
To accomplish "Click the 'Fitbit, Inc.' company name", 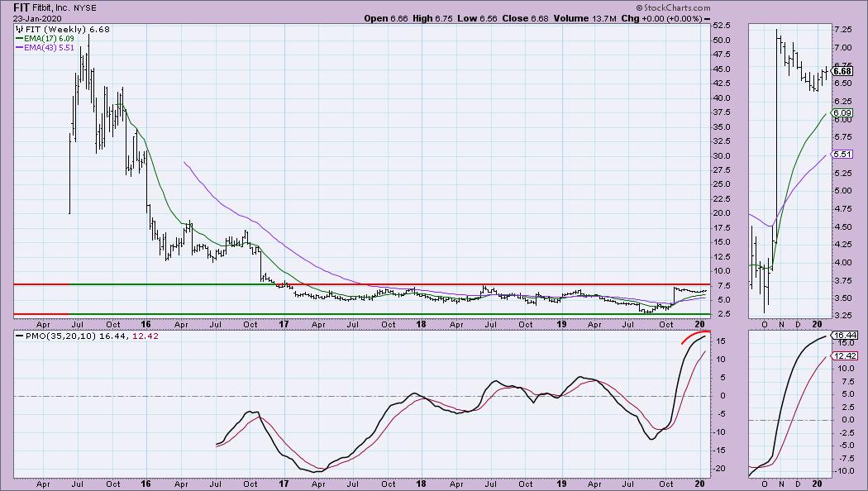I will [x=51, y=8].
